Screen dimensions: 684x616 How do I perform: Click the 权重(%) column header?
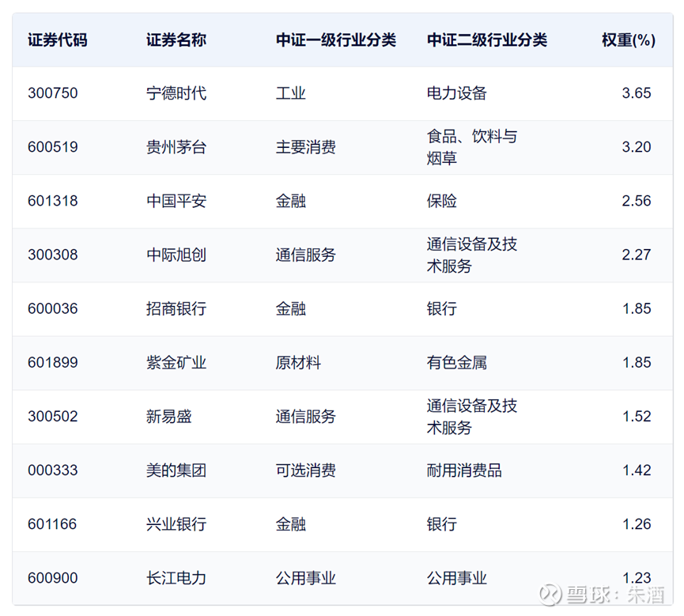629,40
